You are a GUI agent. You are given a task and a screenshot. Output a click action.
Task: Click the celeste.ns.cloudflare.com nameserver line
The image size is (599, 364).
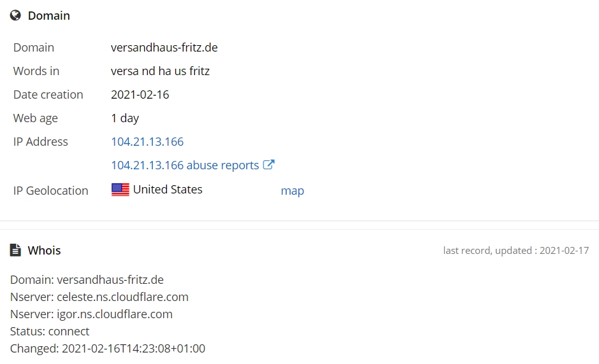(99, 297)
